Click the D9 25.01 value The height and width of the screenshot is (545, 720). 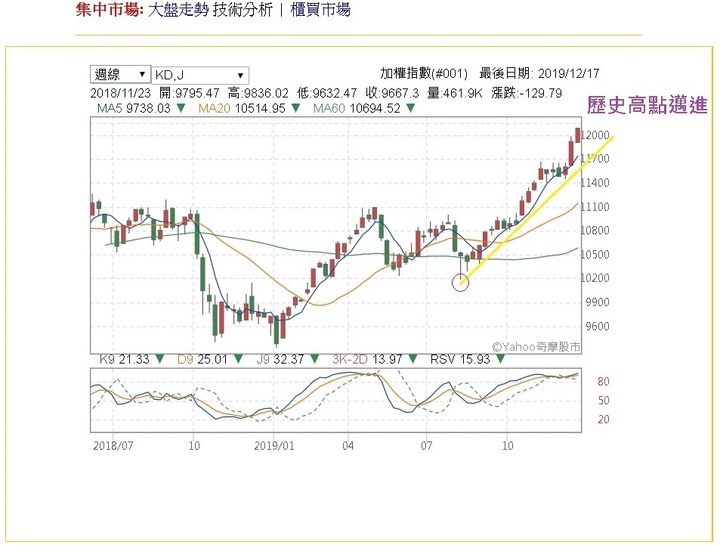click(x=202, y=359)
